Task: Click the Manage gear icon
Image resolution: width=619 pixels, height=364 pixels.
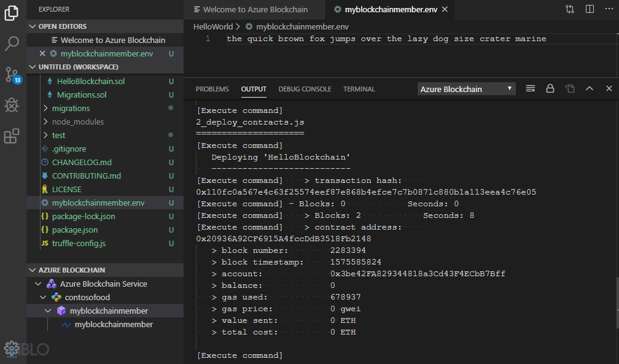Action: pyautogui.click(x=11, y=349)
